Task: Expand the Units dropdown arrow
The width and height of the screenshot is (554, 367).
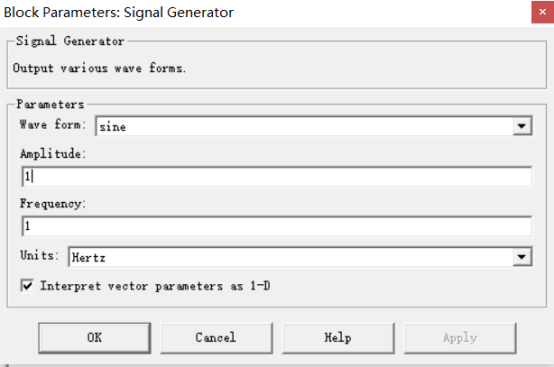Action: pos(522,257)
